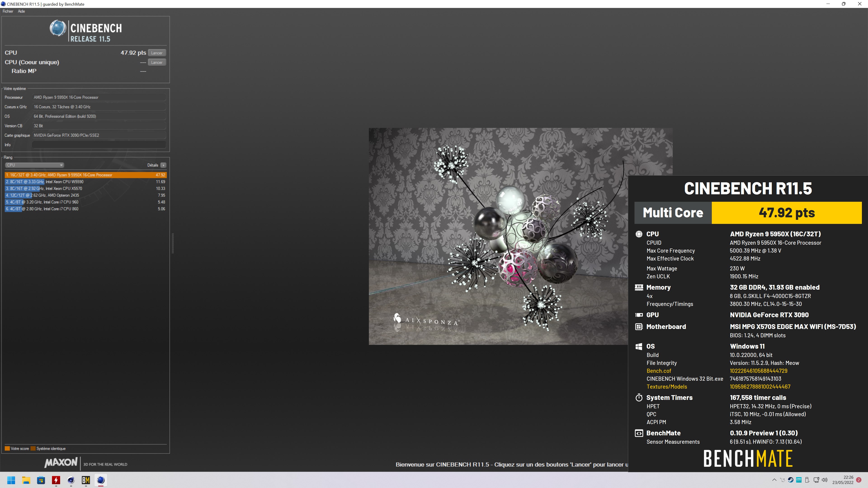Open the Aide menu

tap(21, 11)
